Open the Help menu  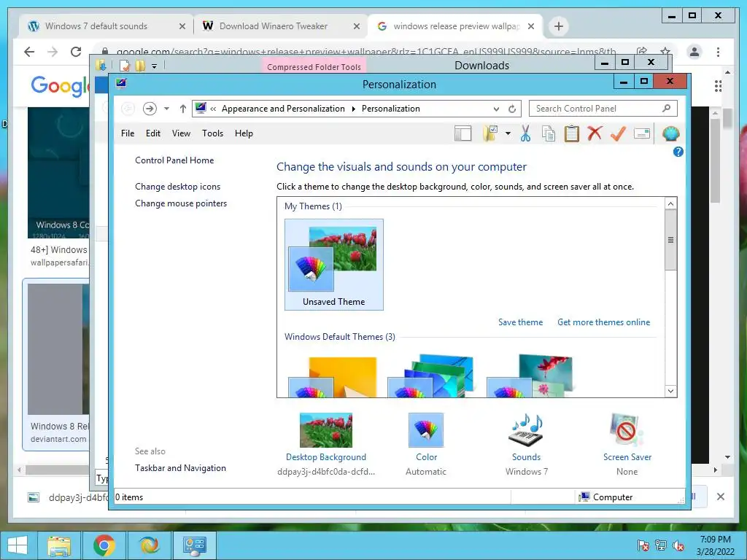point(244,133)
